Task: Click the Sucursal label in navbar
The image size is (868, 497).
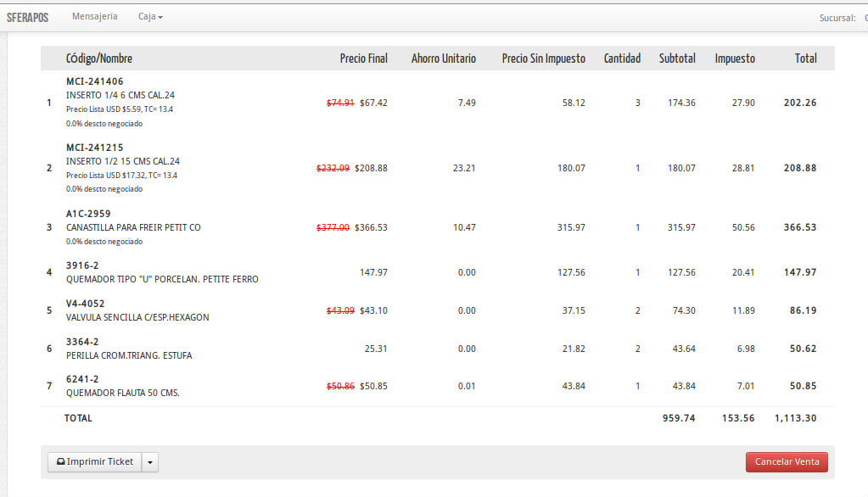Action: point(837,17)
